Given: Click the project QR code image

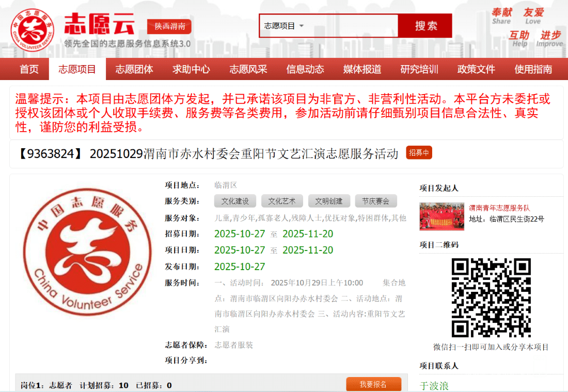Looking at the screenshot, I should [491, 297].
